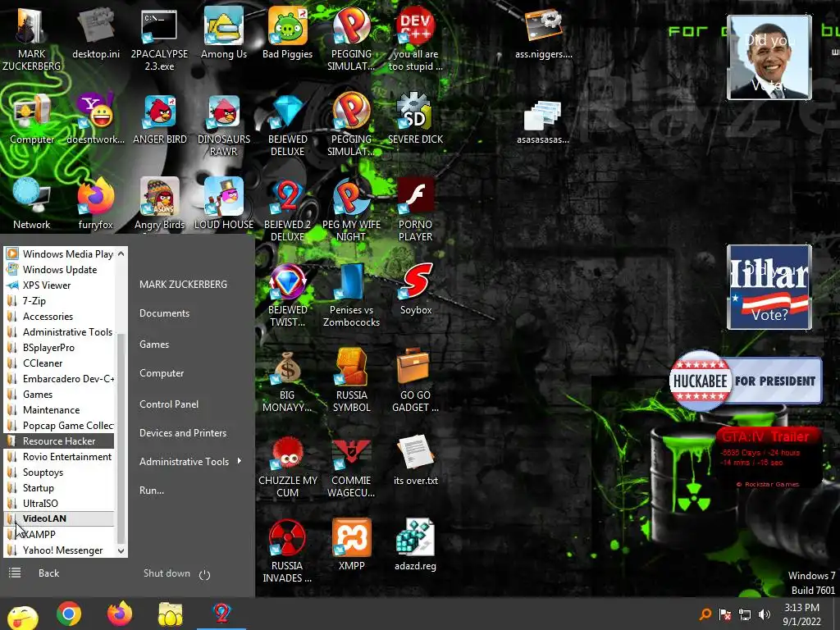
Task: Launch the LOUD HOUSE shortcut
Action: tap(224, 203)
